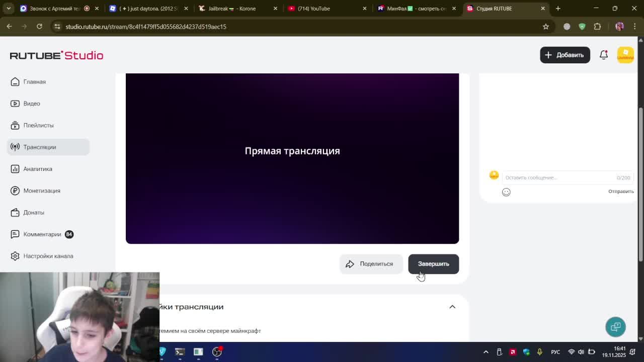Bookmark this page with the star icon
The height and width of the screenshot is (362, 644).
click(546, 27)
